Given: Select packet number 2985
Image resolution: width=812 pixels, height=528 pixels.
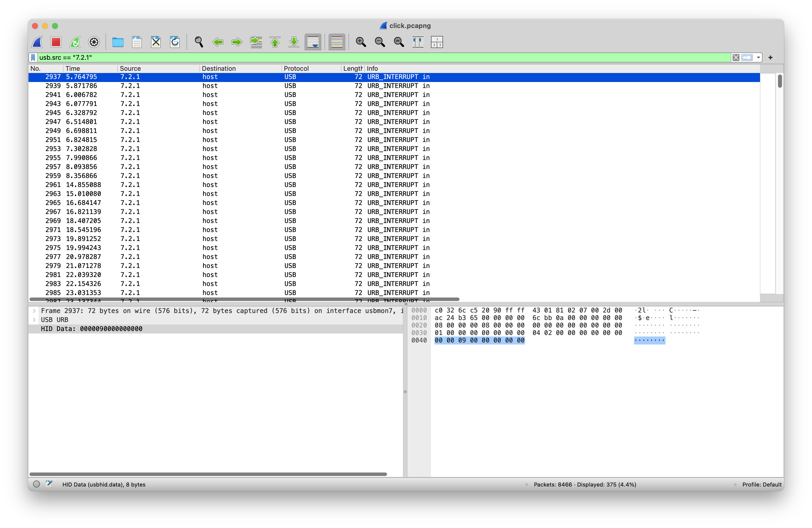Looking at the screenshot, I should (x=394, y=293).
